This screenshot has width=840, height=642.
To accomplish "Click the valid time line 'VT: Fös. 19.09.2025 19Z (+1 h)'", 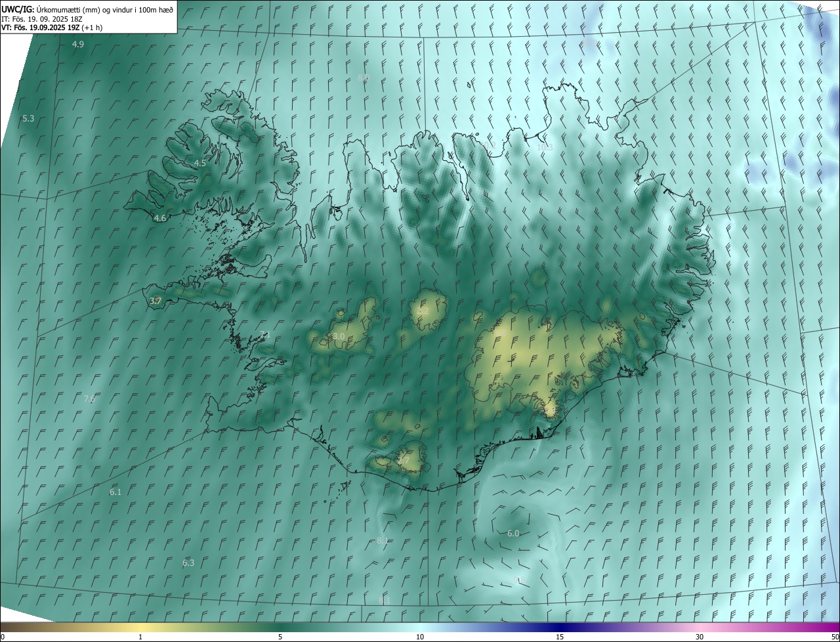I will (52, 28).
